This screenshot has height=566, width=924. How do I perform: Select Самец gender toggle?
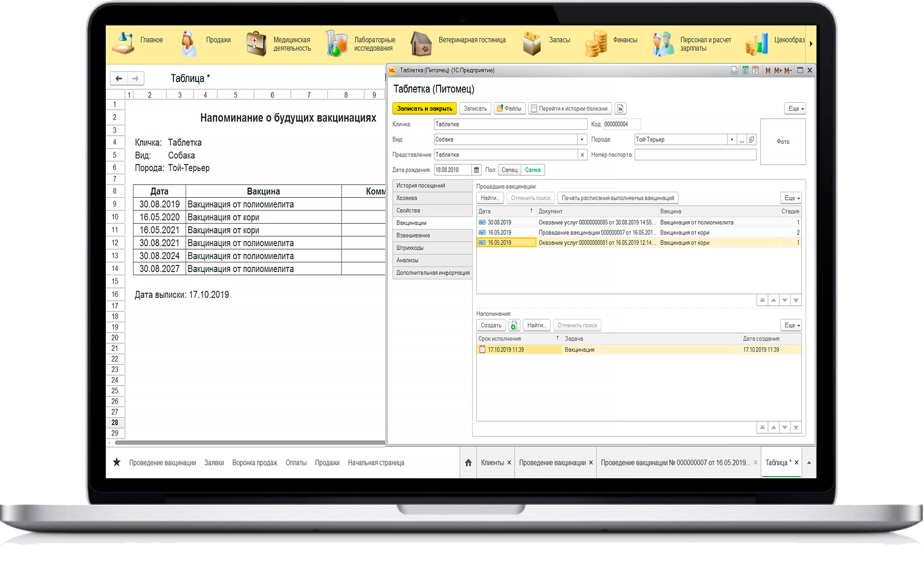point(509,170)
